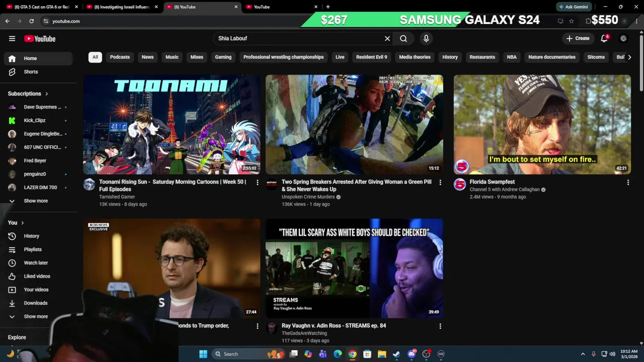Open the Chrome three-dot menu
The height and width of the screenshot is (362, 644).
coord(636,21)
